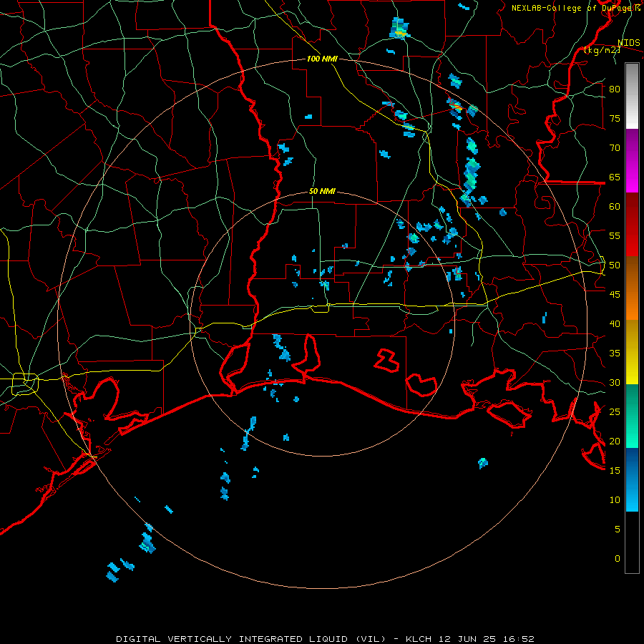Click the scale value 30
Screen dimensions: 644x644
(x=615, y=382)
